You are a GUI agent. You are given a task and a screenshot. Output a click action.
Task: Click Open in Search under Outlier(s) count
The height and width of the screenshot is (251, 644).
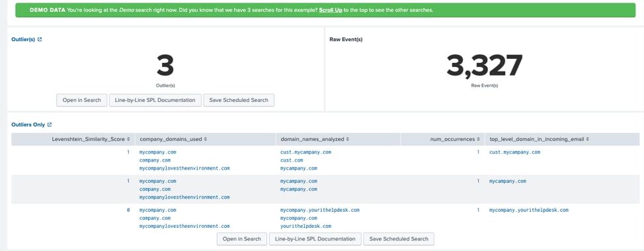tap(82, 100)
